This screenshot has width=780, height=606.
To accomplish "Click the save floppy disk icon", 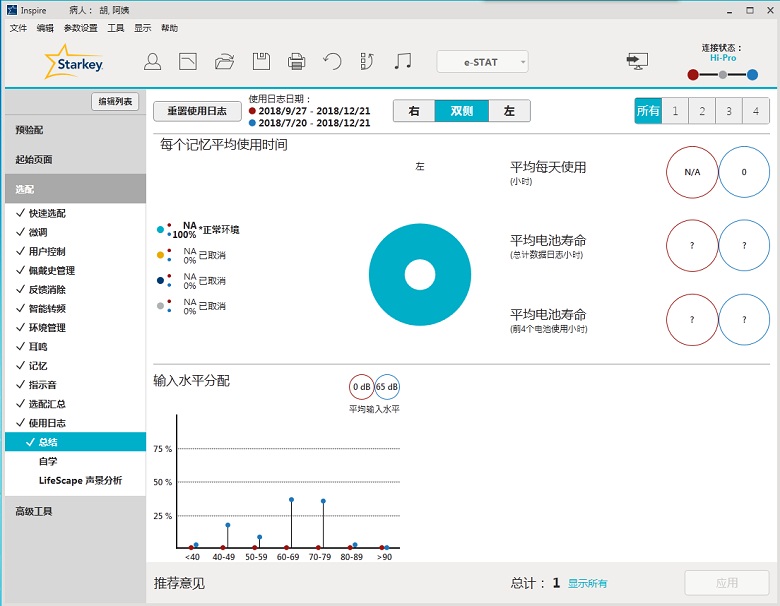I will click(x=260, y=62).
